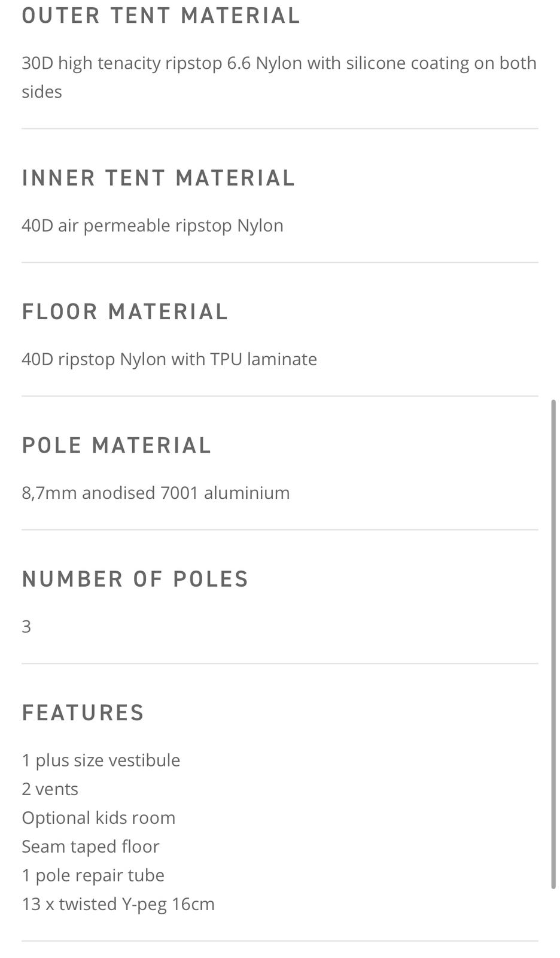Click '8,7mm anodised 7001 aluminium' text

(x=156, y=493)
